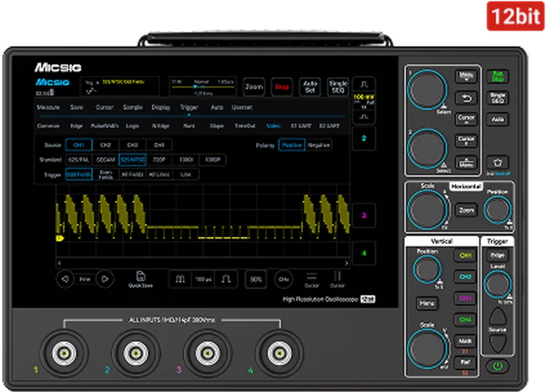Screen dimensions: 550x392
Task: Hit the home key on panel
Action: (x=497, y=162)
